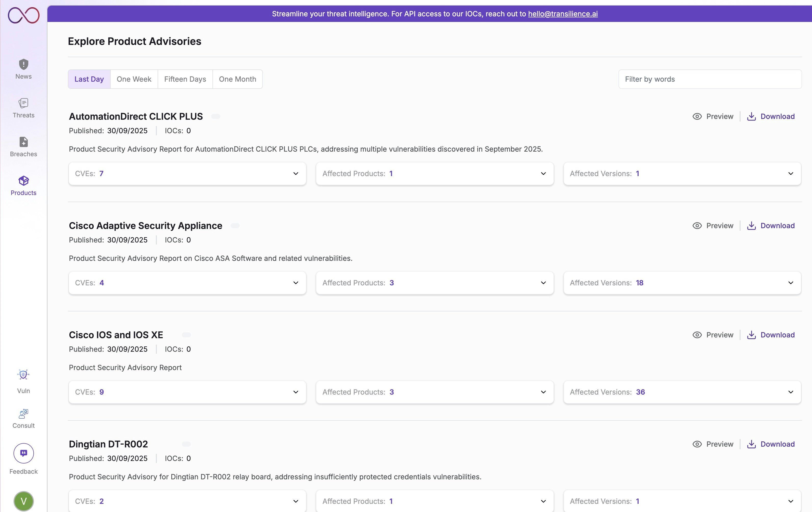Image resolution: width=812 pixels, height=512 pixels.
Task: Go to the Threats sidebar icon
Action: click(x=23, y=103)
